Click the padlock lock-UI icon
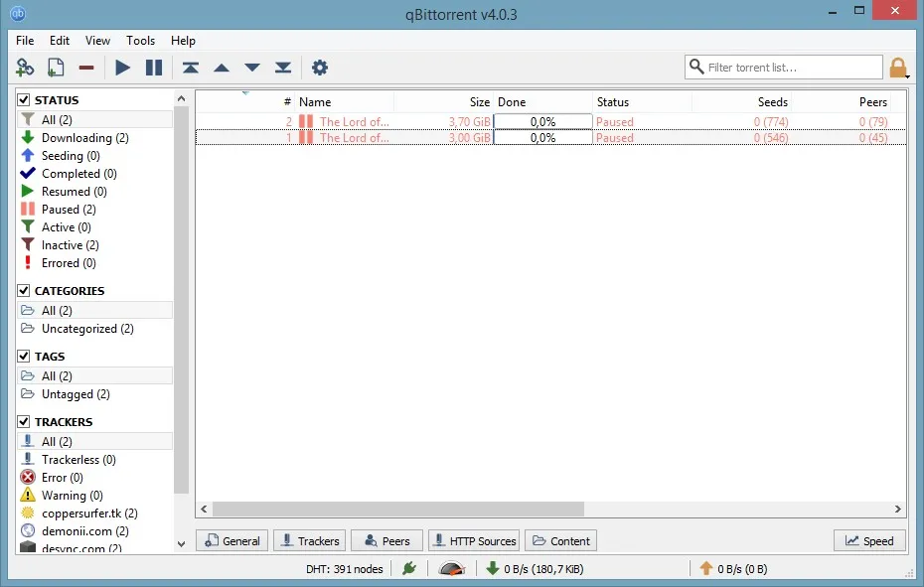The height and width of the screenshot is (587, 924). point(897,68)
